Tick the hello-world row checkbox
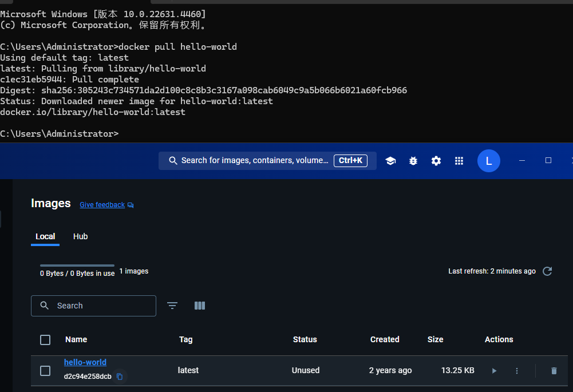Image resolution: width=573 pixels, height=392 pixels. tap(45, 371)
